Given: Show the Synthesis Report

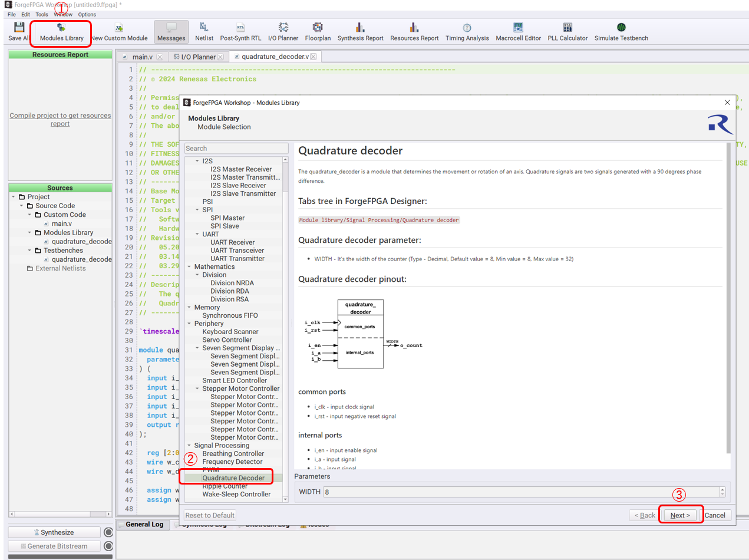Looking at the screenshot, I should click(360, 32).
